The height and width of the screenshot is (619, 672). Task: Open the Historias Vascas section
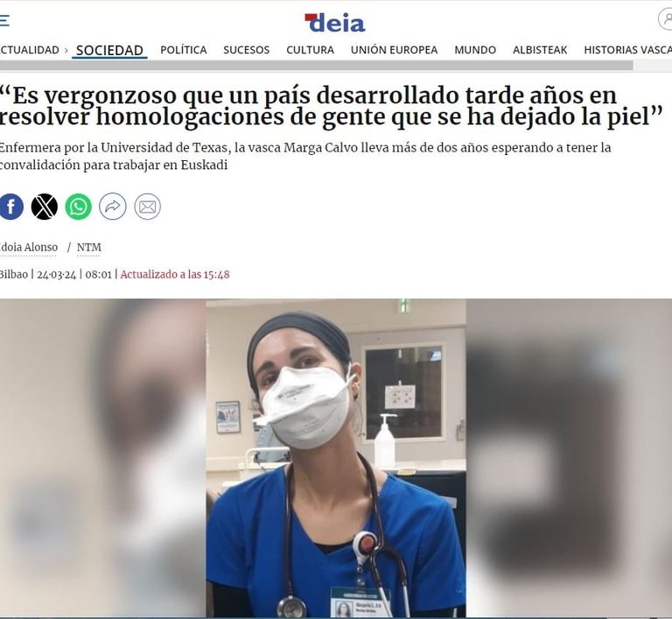point(628,50)
